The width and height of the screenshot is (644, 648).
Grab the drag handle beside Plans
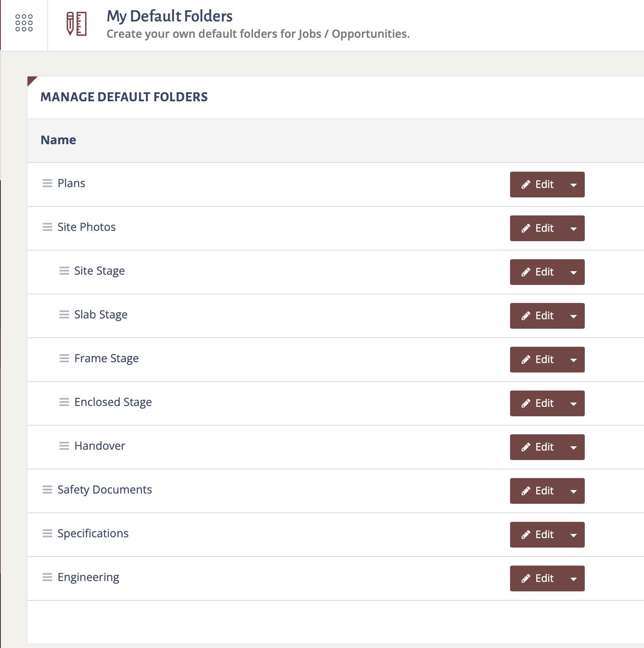[x=47, y=184]
